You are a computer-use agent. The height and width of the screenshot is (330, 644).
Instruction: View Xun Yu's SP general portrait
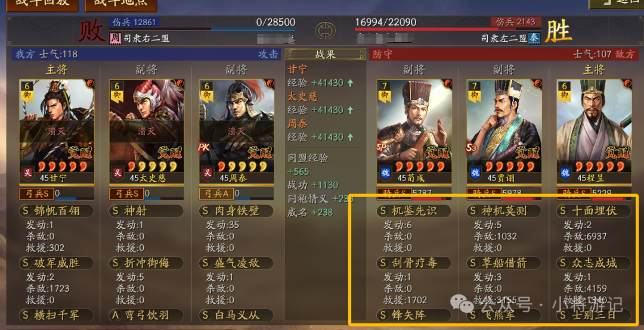[414, 132]
